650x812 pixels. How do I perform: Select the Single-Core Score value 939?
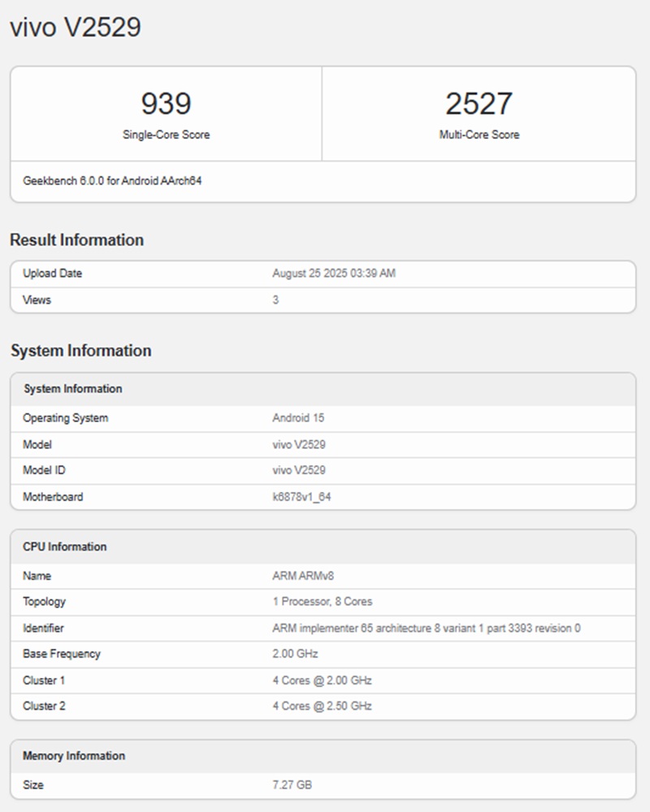coord(166,103)
